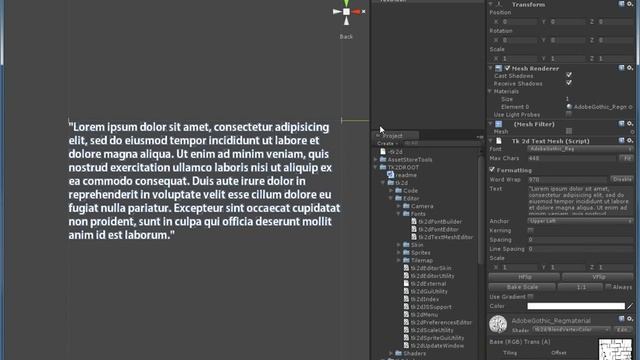
Task: Collapse the Mesh Renderer component foldout
Action: (x=491, y=68)
